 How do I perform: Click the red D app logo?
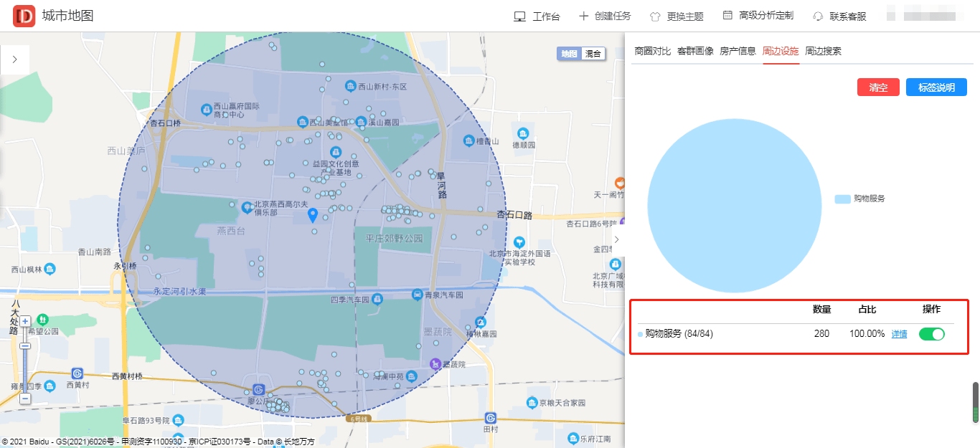pos(24,16)
